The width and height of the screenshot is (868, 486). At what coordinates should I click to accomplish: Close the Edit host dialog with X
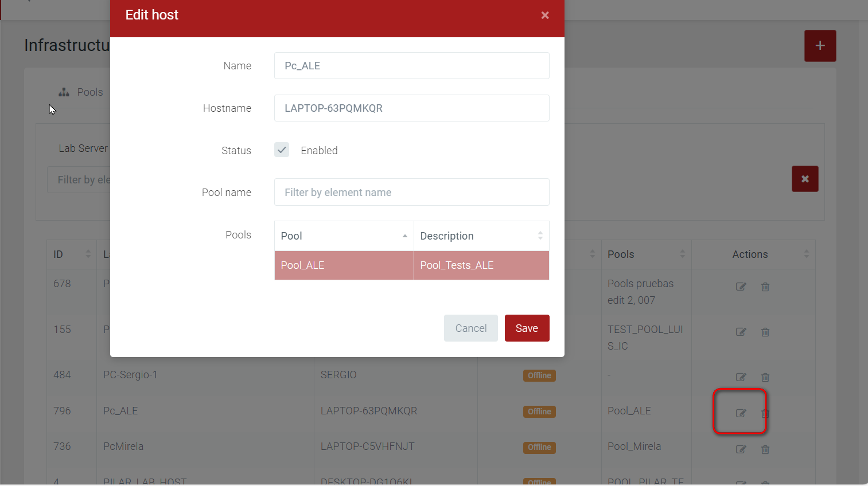[x=545, y=15]
